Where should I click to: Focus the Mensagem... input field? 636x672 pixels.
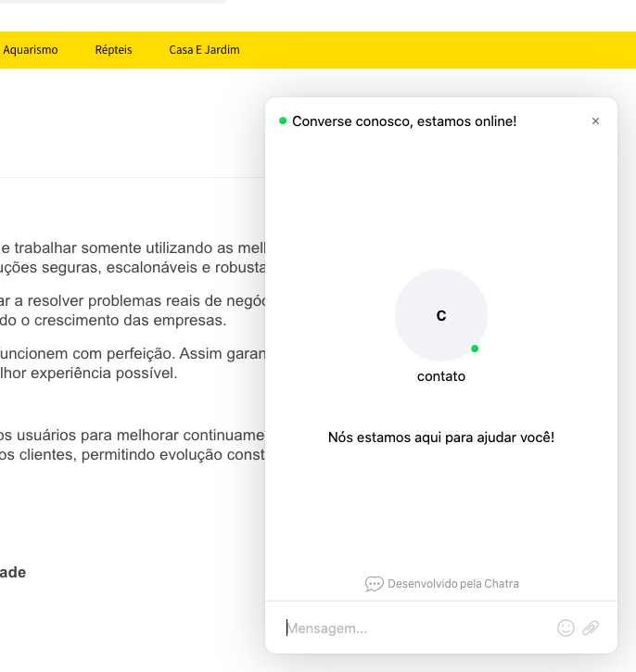[x=418, y=628]
